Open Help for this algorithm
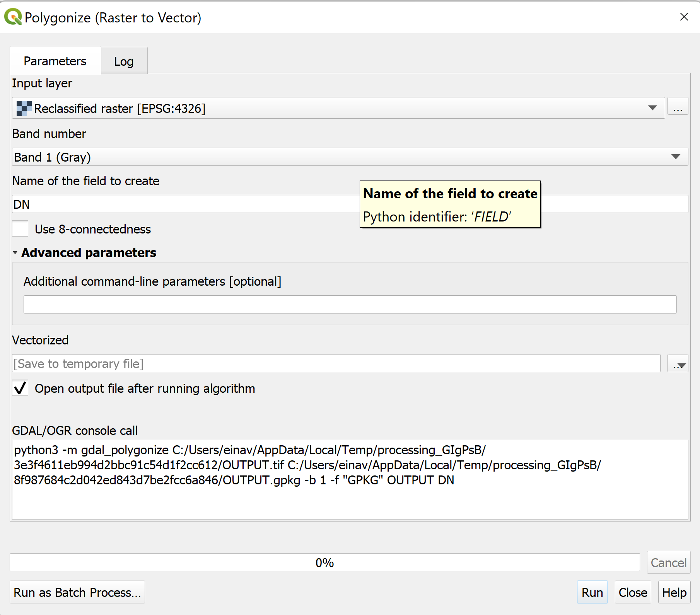 (674, 592)
